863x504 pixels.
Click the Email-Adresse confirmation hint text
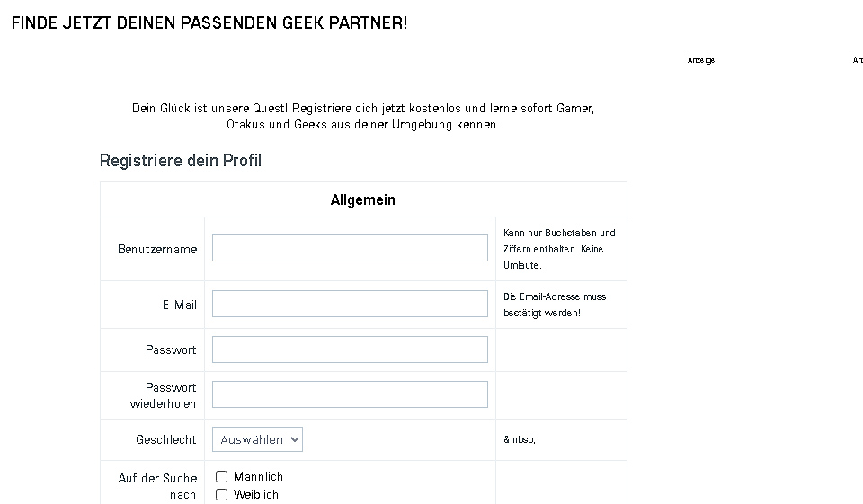[555, 305]
